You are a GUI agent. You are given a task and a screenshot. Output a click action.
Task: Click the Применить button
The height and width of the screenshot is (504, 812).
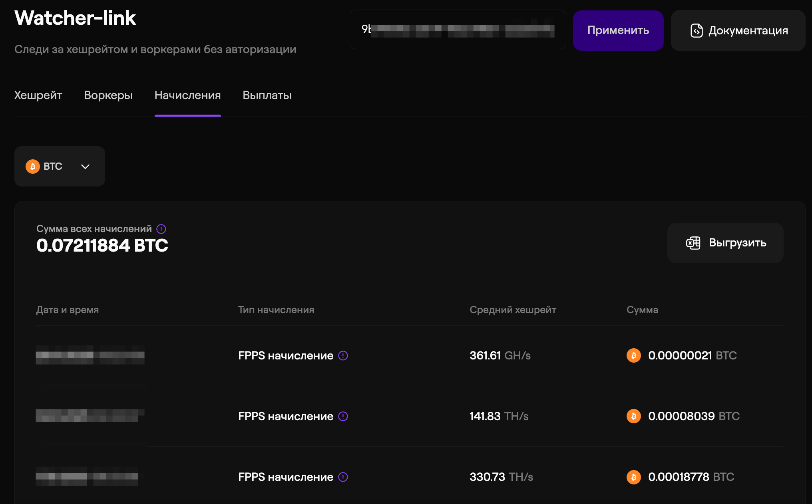point(618,30)
